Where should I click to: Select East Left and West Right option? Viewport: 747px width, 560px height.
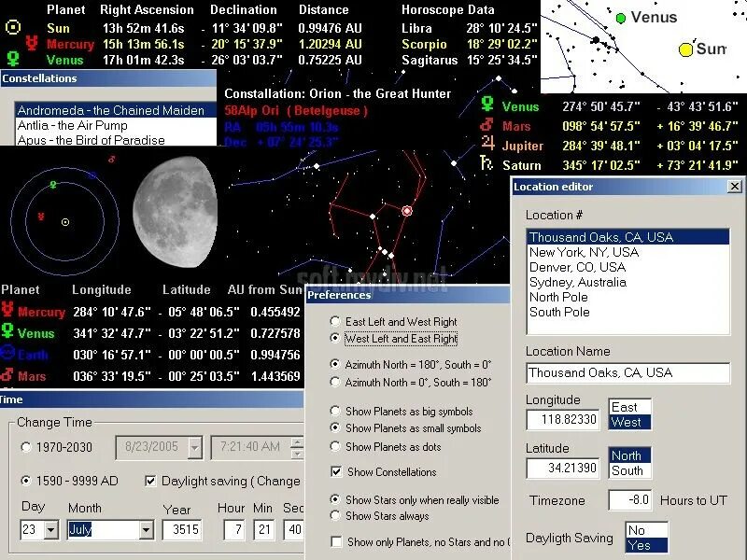pyautogui.click(x=335, y=321)
